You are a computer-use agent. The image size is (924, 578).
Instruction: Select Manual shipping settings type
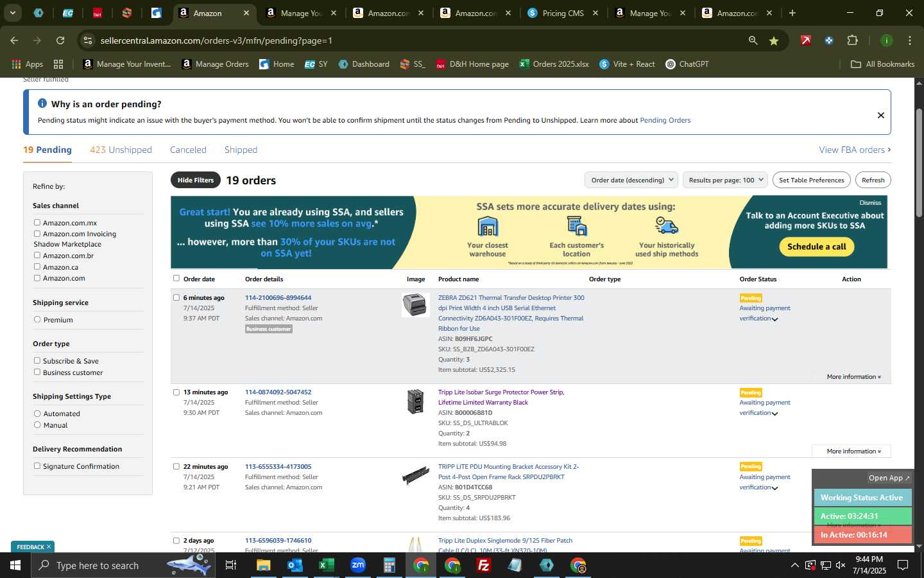tap(37, 425)
